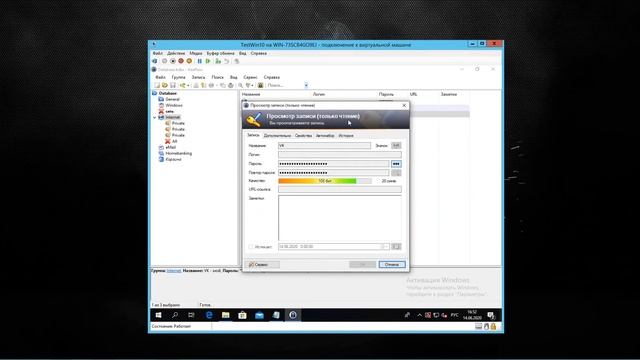Click the Windows Start button in the VM
Screen dimensions: 640x360
[158, 315]
